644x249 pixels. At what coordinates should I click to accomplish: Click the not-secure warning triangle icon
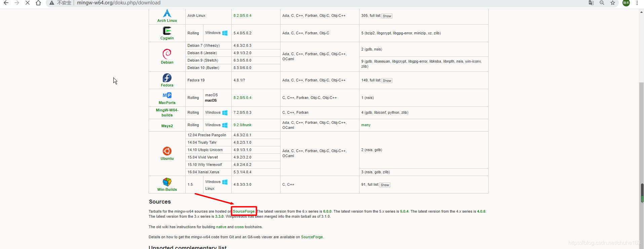(52, 3)
